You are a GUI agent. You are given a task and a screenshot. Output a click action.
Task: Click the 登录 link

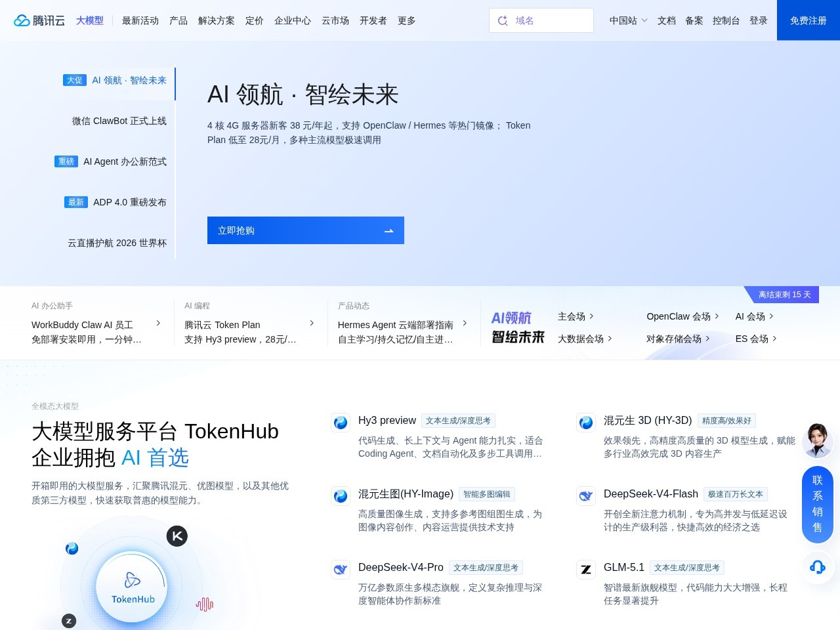coord(759,20)
